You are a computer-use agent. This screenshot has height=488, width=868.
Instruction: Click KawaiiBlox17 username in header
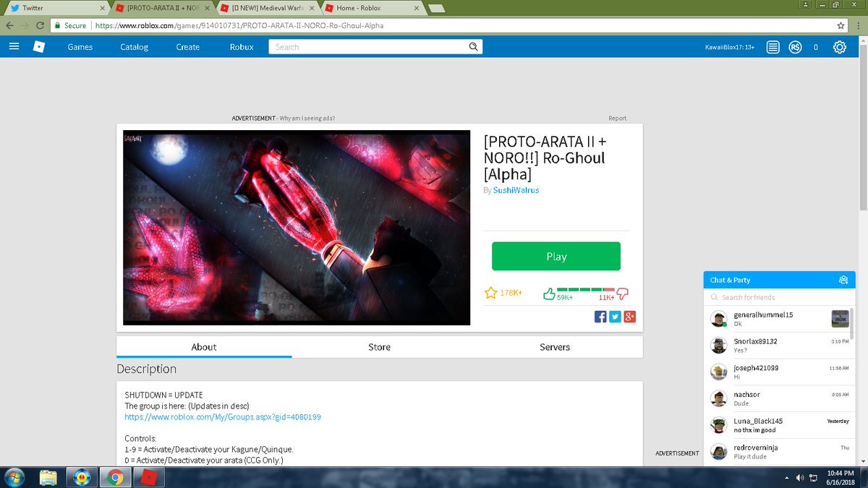pyautogui.click(x=730, y=47)
